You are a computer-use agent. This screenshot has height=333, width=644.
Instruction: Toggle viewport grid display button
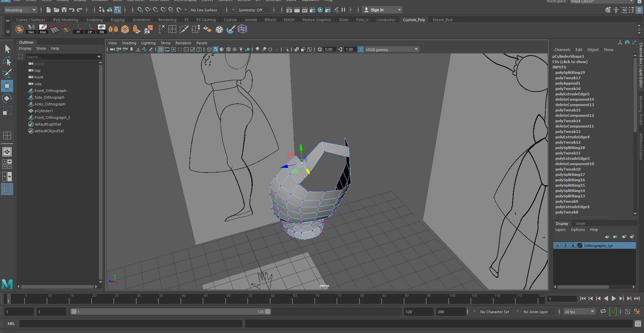(161, 49)
